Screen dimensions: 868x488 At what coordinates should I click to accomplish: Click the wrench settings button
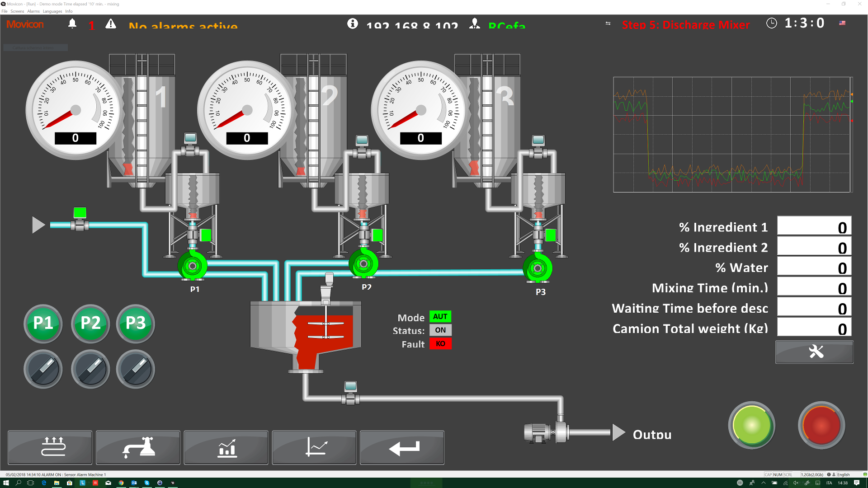click(814, 352)
